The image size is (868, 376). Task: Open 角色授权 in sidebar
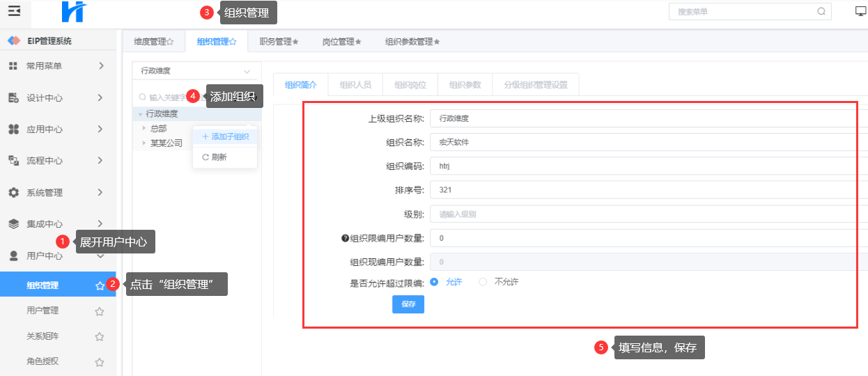[42, 361]
